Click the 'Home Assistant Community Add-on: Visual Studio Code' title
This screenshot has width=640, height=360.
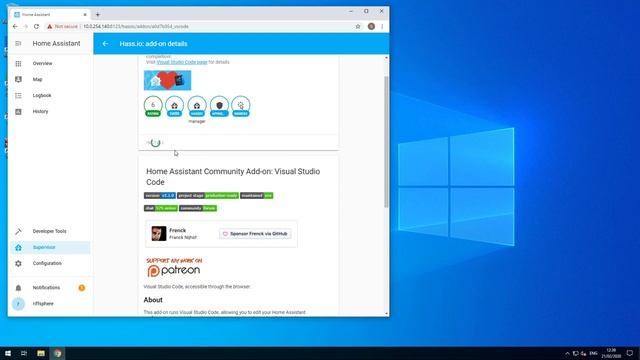(x=233, y=177)
